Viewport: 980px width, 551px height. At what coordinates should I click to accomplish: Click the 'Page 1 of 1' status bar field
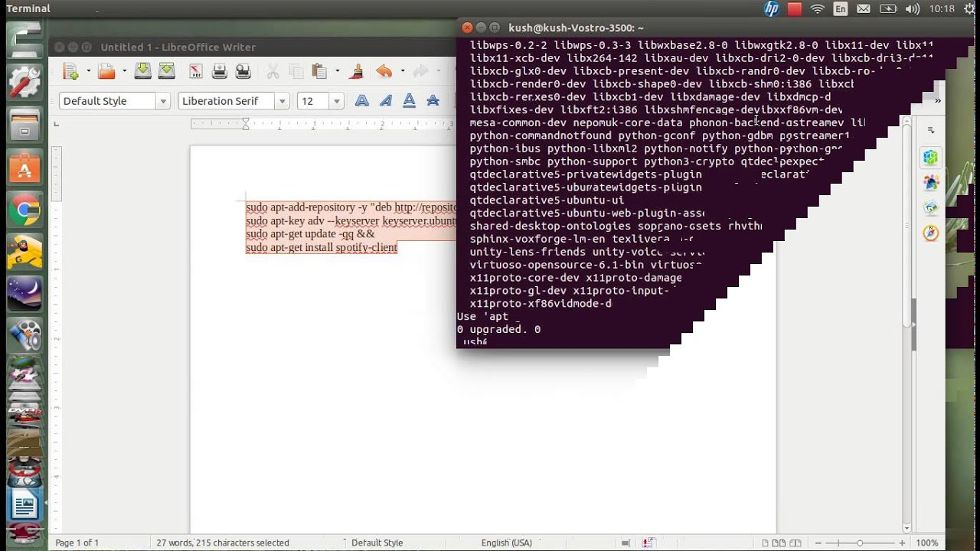tap(77, 543)
